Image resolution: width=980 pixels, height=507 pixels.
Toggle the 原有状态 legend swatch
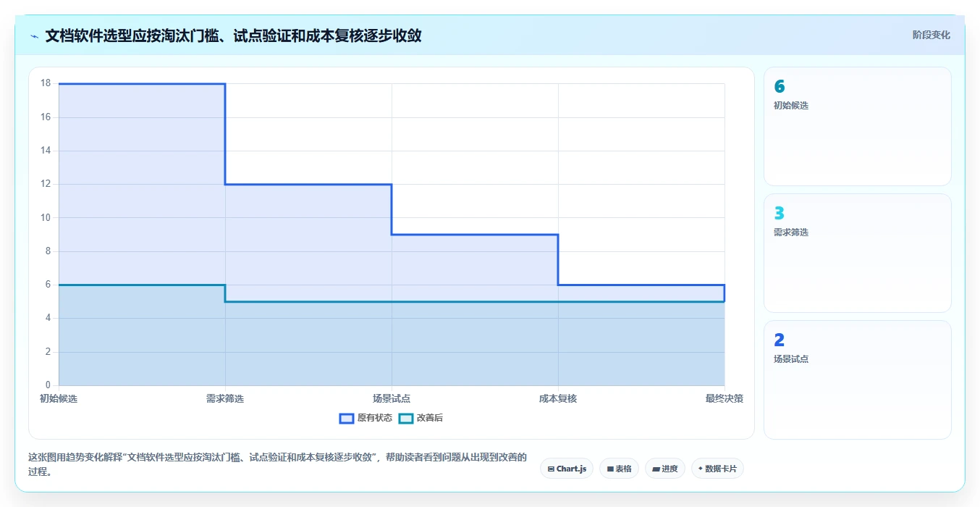click(347, 418)
